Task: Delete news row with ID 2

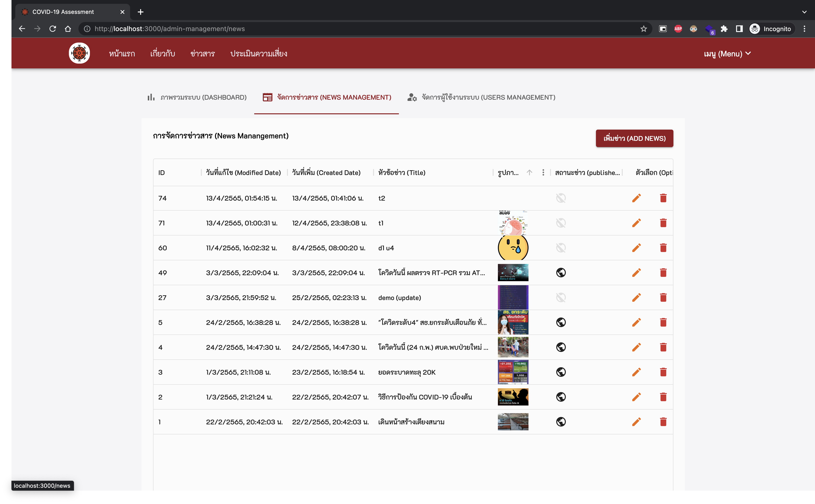Action: coord(663,397)
